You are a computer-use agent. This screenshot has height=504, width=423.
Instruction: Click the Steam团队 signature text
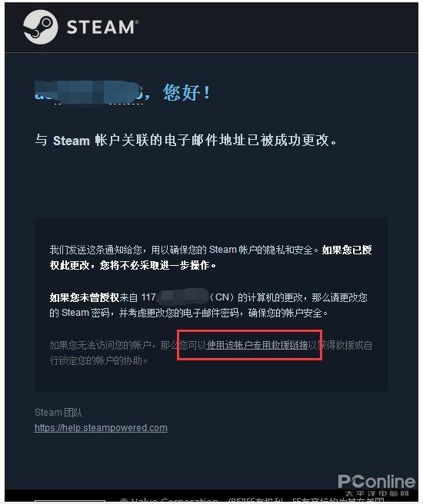58,413
